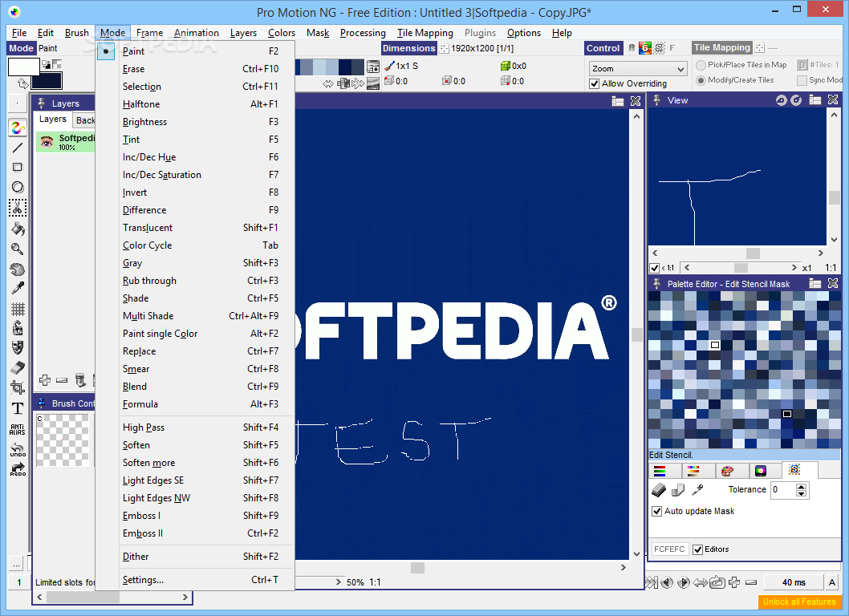
Task: Click the canvas vertical scrollbar thumb
Action: point(637,334)
